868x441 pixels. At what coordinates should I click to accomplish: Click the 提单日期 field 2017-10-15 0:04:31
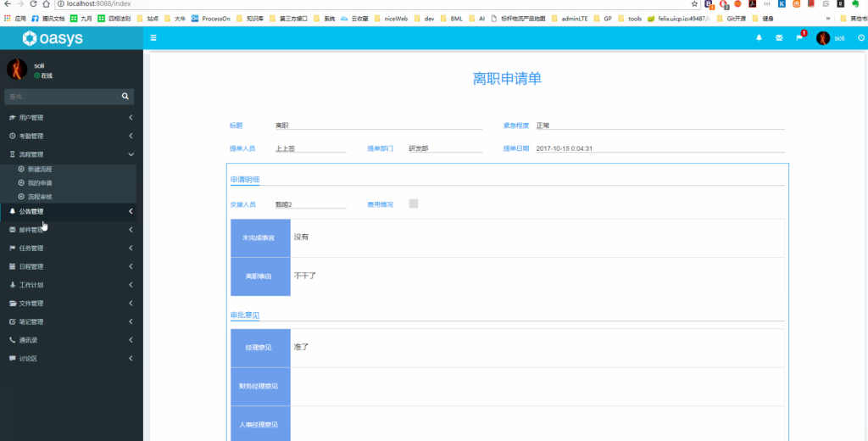point(660,148)
